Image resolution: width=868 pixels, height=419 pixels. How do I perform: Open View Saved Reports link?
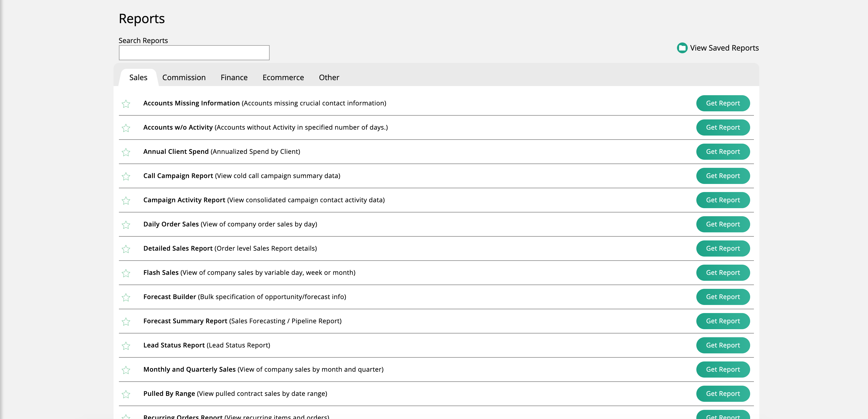724,48
